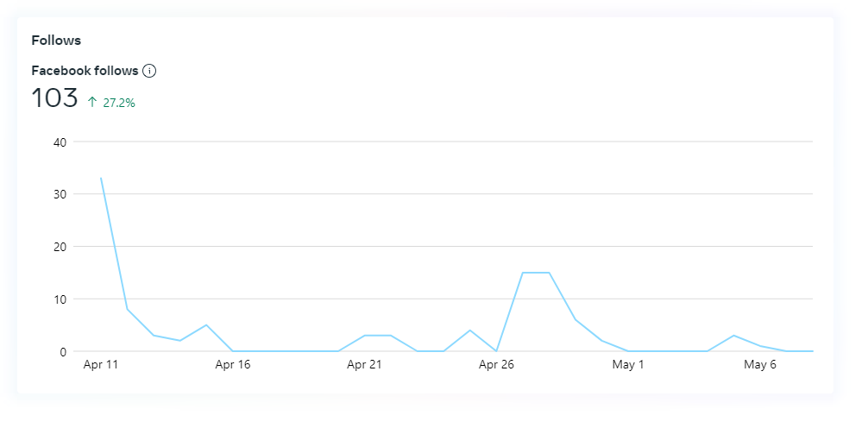Click the 30 value on the y-axis
This screenshot has height=428, width=868.
[x=60, y=194]
